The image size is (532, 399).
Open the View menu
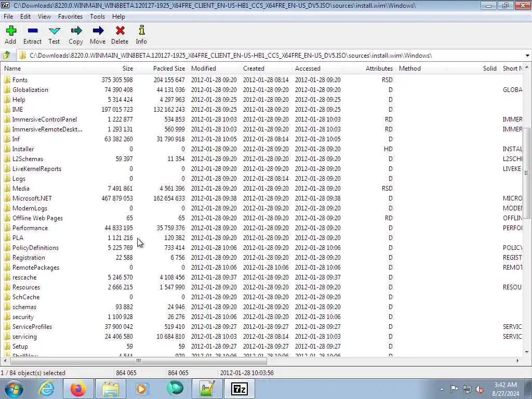pos(44,17)
